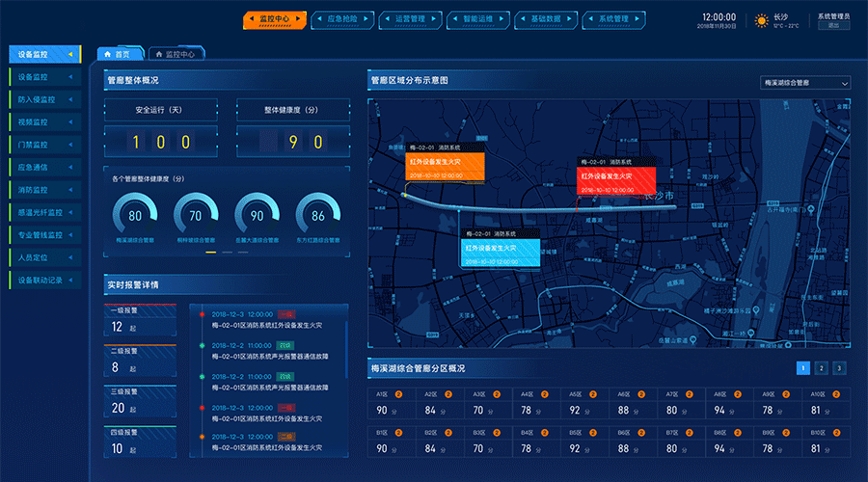Click the orange badge next to B4区

pos(545,433)
